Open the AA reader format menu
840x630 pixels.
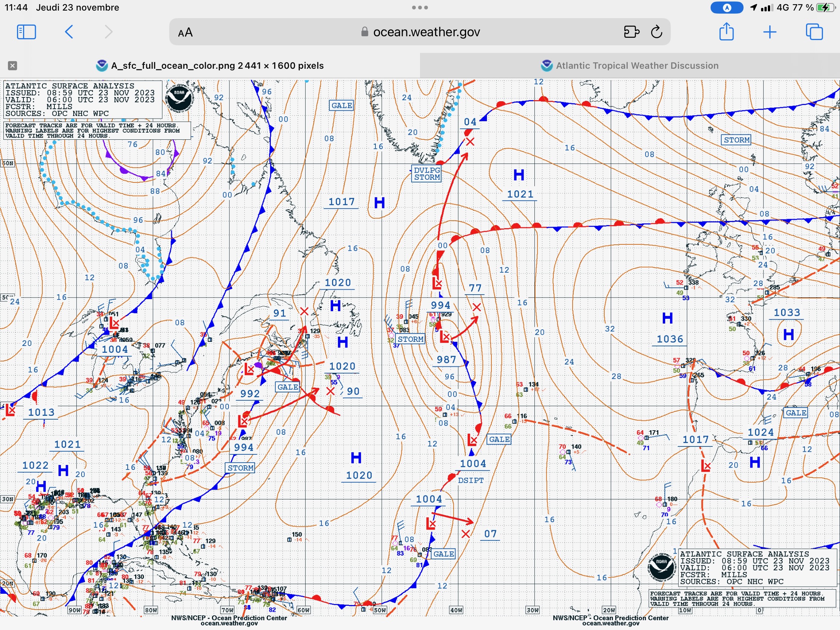(185, 32)
